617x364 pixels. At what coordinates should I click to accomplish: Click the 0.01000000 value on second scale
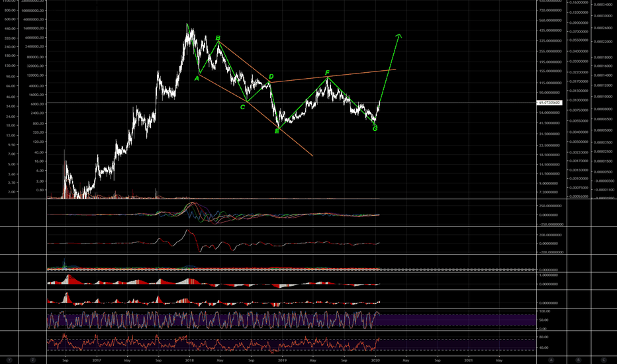(x=579, y=101)
